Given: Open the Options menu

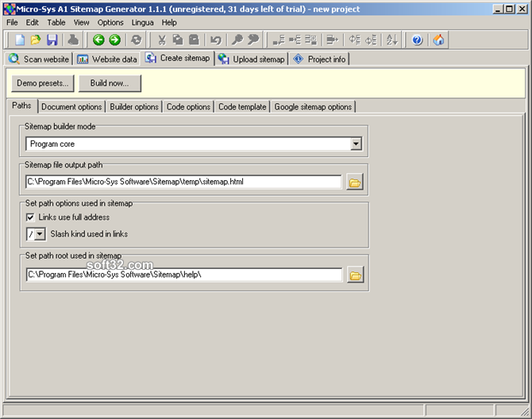Looking at the screenshot, I should coord(110,23).
